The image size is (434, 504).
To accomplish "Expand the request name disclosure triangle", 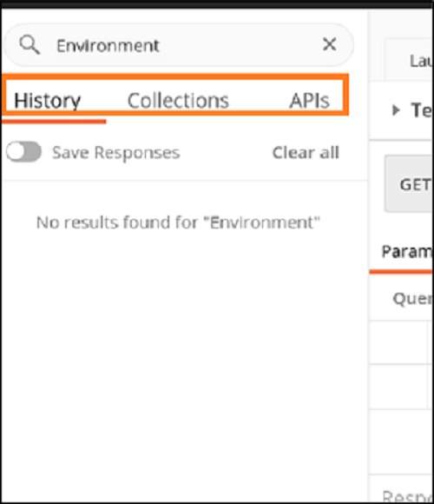I will 396,110.
